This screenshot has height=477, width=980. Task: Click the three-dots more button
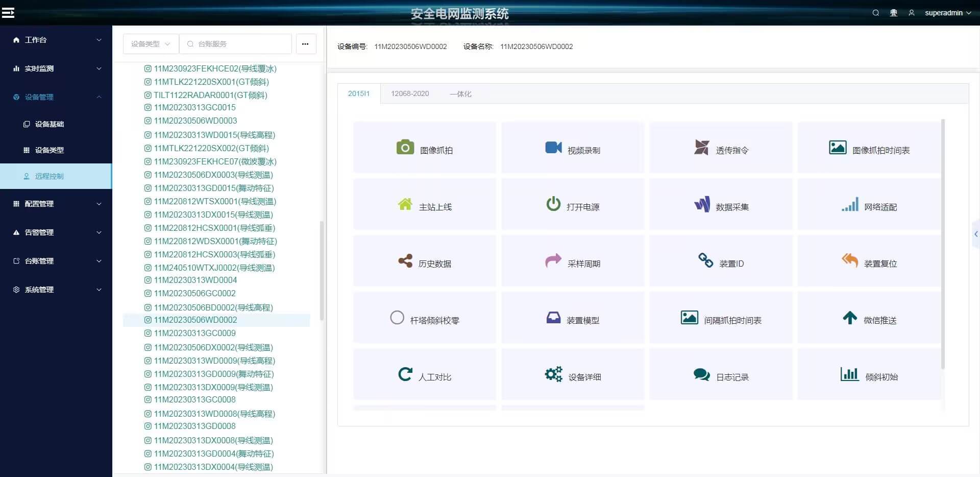305,44
